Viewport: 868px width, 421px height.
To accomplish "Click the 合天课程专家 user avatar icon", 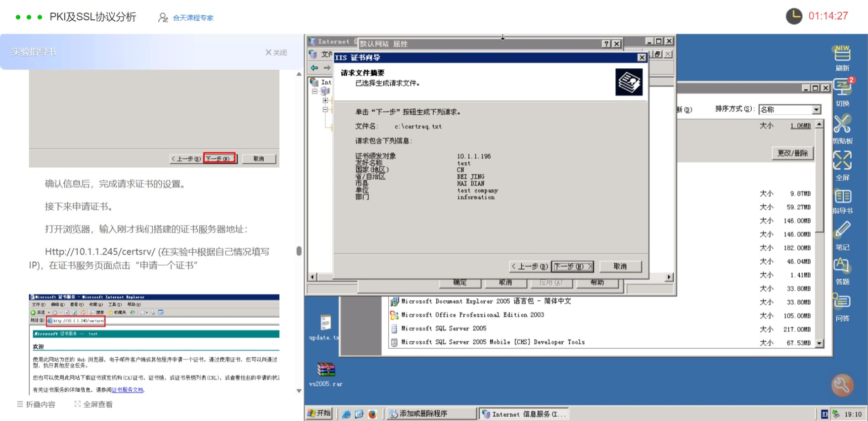I will pos(163,18).
